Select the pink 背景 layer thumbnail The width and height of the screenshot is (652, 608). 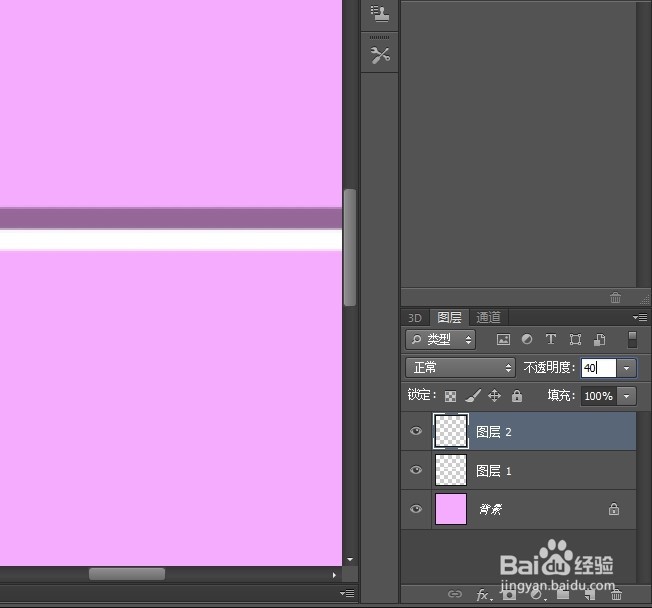click(x=451, y=509)
